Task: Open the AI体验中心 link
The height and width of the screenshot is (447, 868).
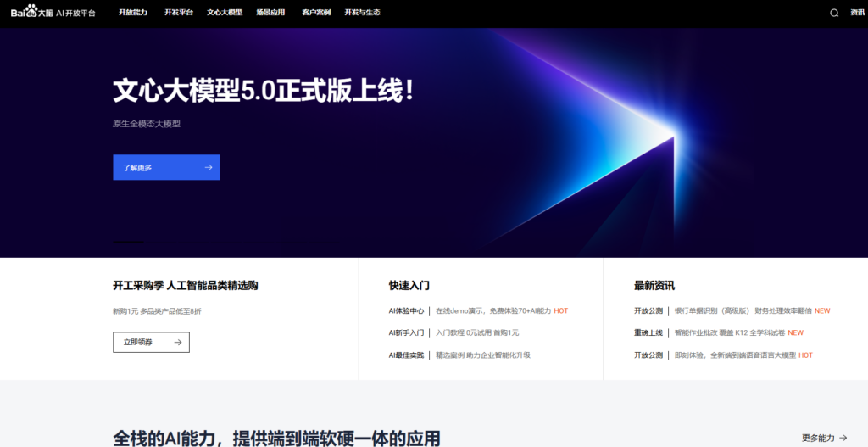Action: [406, 310]
